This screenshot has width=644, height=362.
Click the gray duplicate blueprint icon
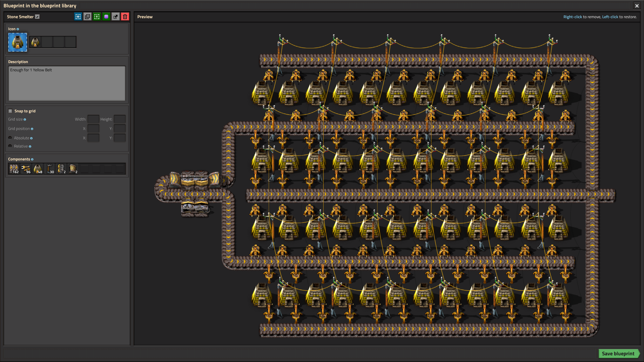click(88, 17)
